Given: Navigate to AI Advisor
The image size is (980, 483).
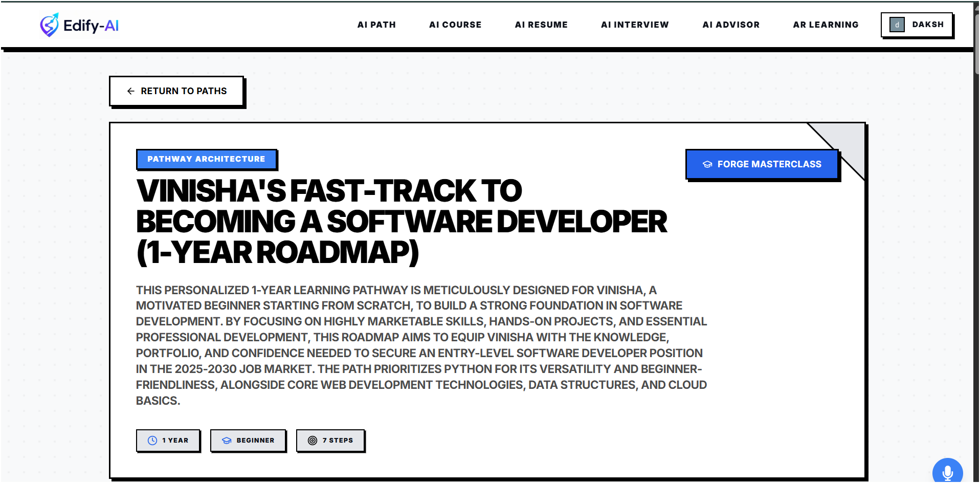Looking at the screenshot, I should pos(731,25).
